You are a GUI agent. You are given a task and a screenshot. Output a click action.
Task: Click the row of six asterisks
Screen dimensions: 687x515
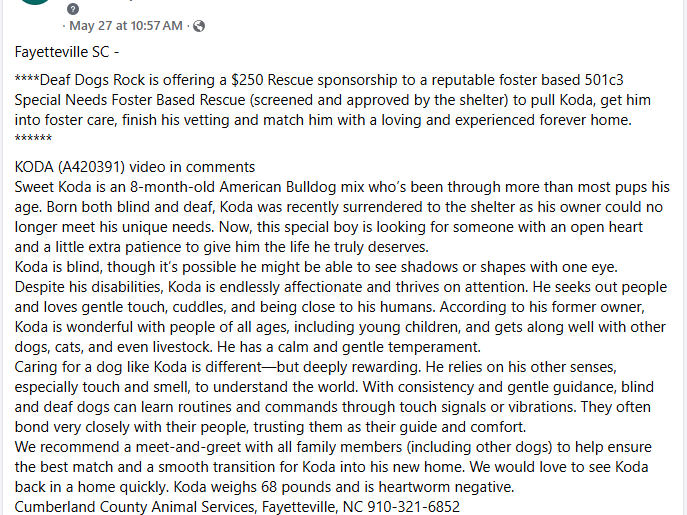[33, 139]
